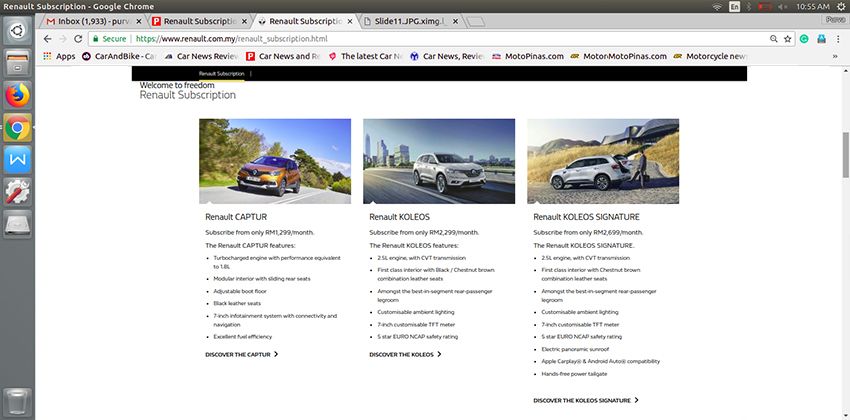Viewport: 850px width, 420px height.
Task: Click DISCOVER THE KOLEOS link
Action: (405, 354)
